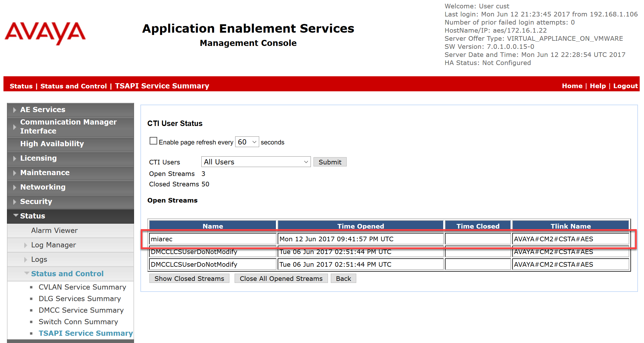644x343 pixels.
Task: Click TSAPI Service Summary breadcrumb
Action: pos(162,86)
